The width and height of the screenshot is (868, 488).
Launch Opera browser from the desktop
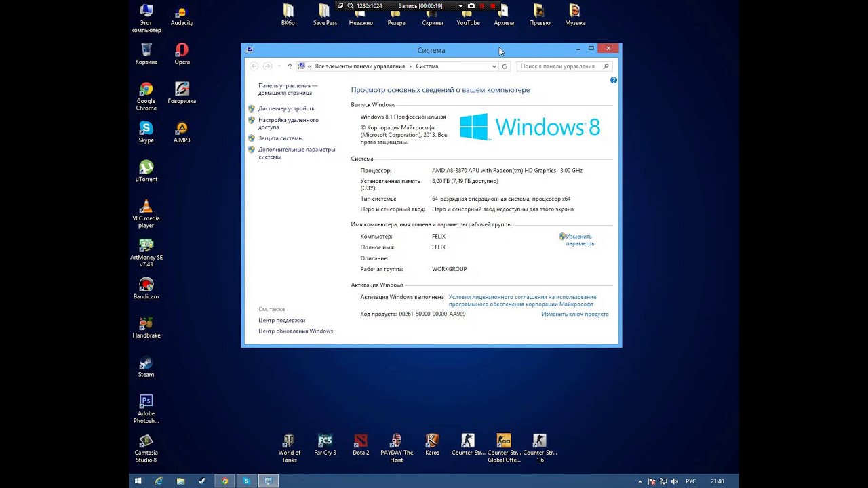coord(182,54)
